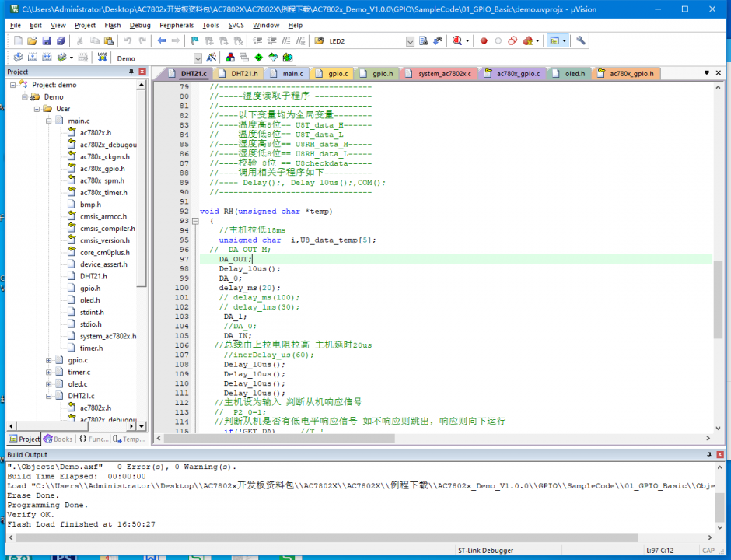Start the debug session with the magnifier icon

click(x=457, y=41)
